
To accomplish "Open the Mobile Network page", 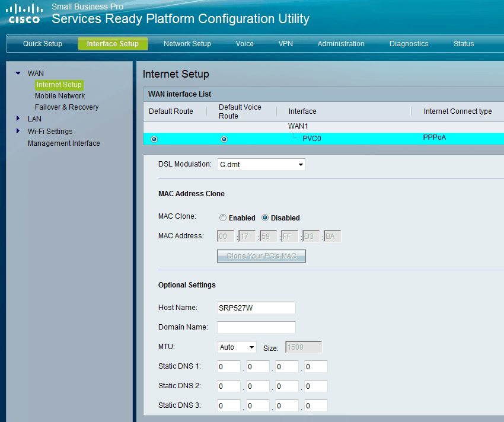I will (60, 96).
